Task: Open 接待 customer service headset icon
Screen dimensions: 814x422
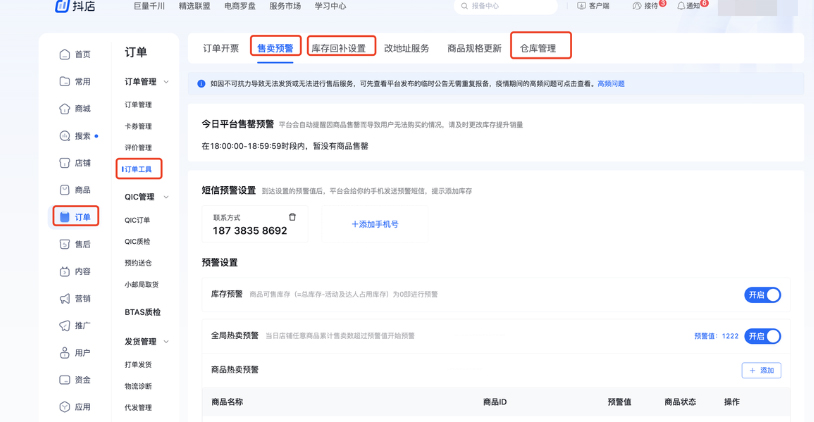Action: 636,6
